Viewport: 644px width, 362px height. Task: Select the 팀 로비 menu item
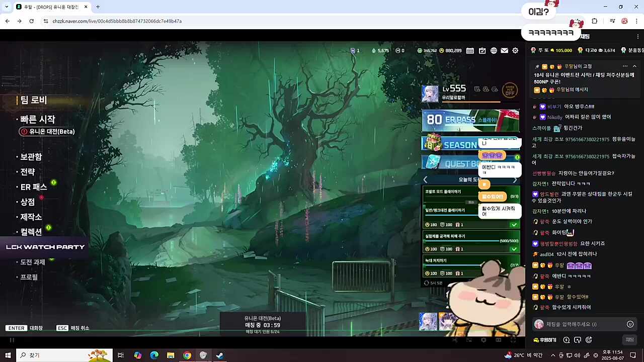coord(33,100)
